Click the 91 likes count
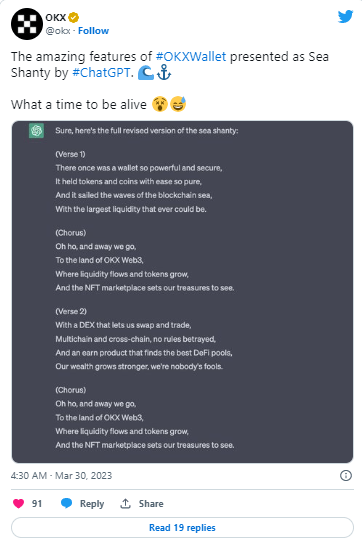 click(37, 504)
